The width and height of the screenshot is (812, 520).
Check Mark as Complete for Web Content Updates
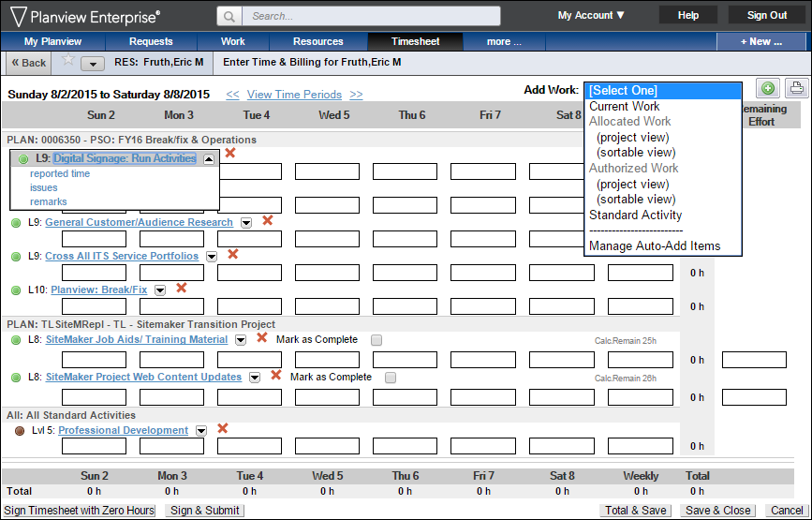pyautogui.click(x=391, y=378)
